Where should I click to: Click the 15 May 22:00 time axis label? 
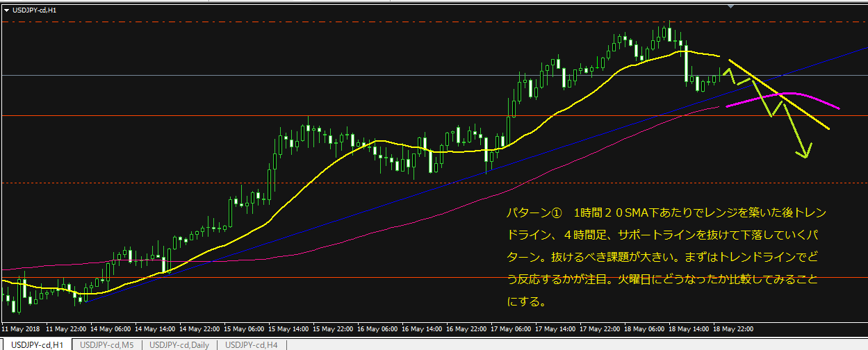pos(333,328)
